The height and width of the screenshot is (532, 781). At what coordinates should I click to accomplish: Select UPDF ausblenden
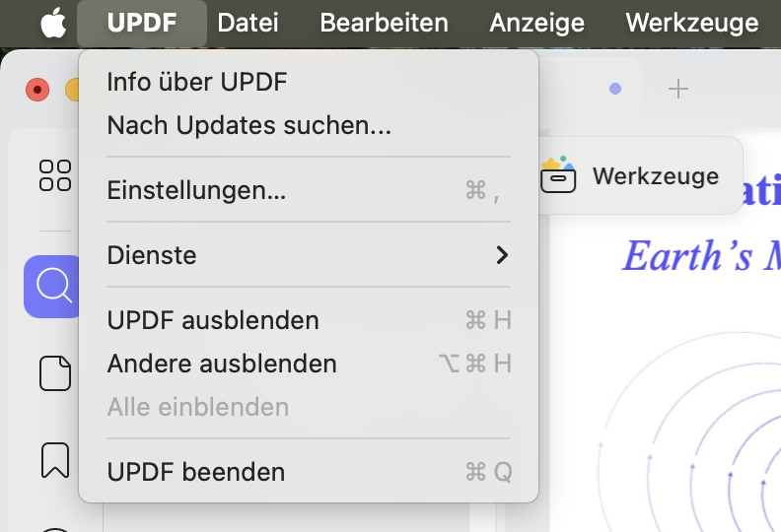pos(309,320)
